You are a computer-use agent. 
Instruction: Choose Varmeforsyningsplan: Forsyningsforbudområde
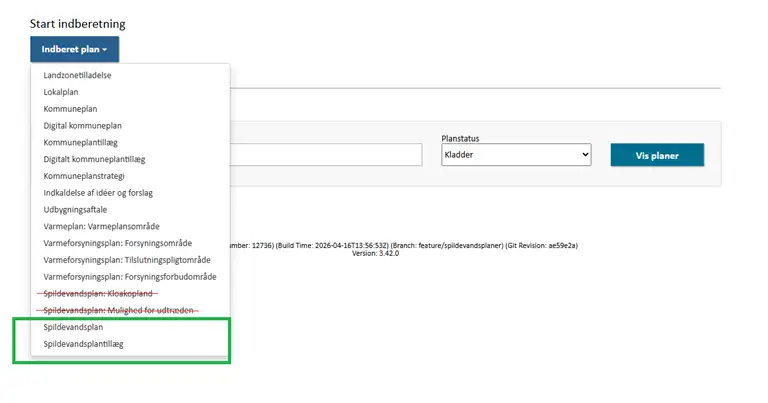[x=129, y=276]
